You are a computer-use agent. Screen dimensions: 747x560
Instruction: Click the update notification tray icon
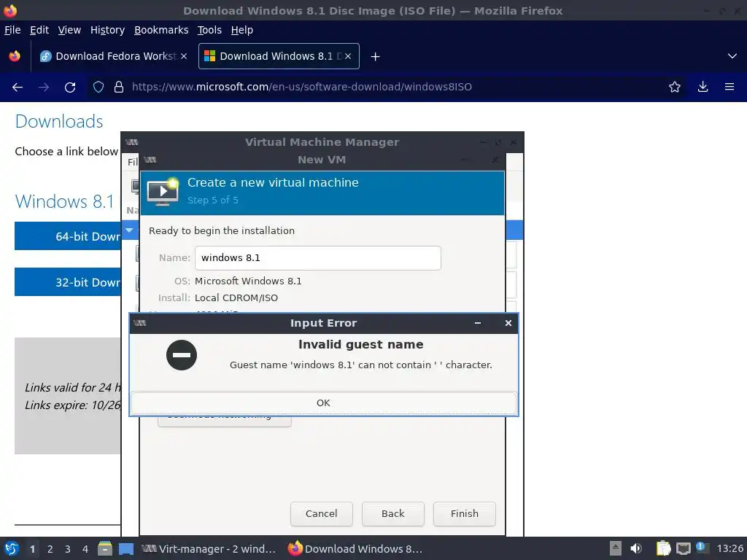702,548
